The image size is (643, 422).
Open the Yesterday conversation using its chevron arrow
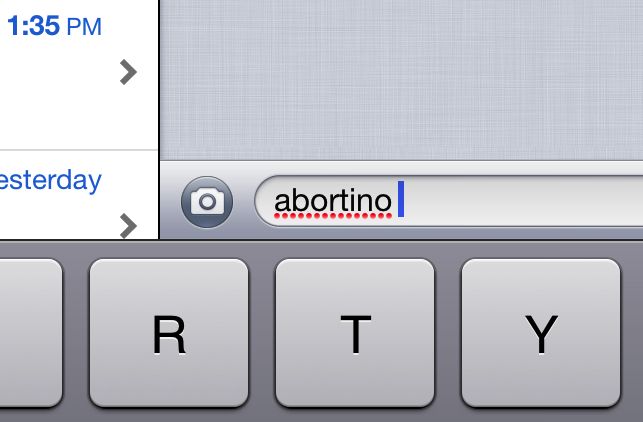(x=128, y=226)
